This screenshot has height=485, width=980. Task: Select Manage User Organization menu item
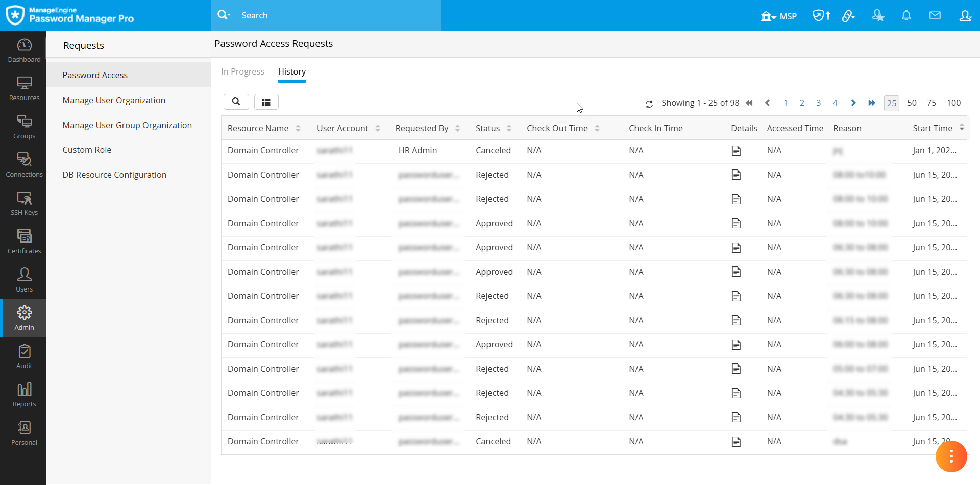pyautogui.click(x=114, y=101)
